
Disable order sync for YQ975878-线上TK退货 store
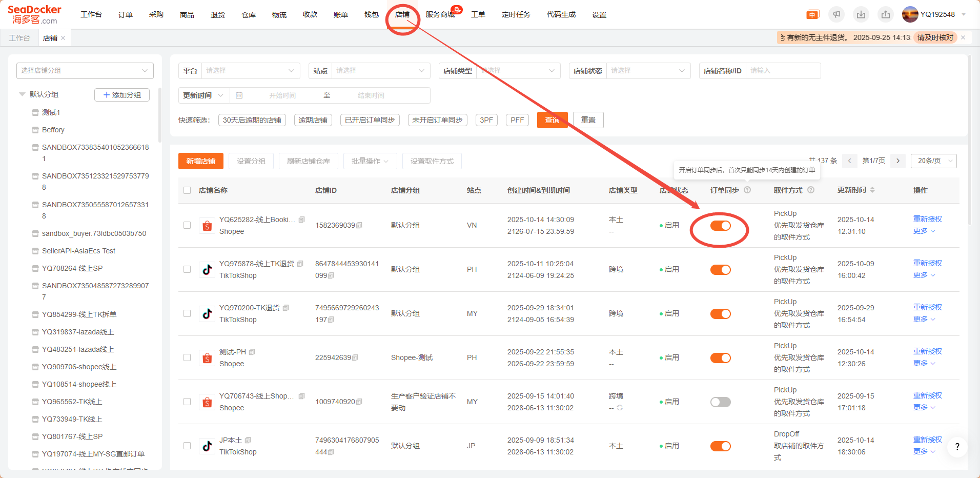coord(720,270)
